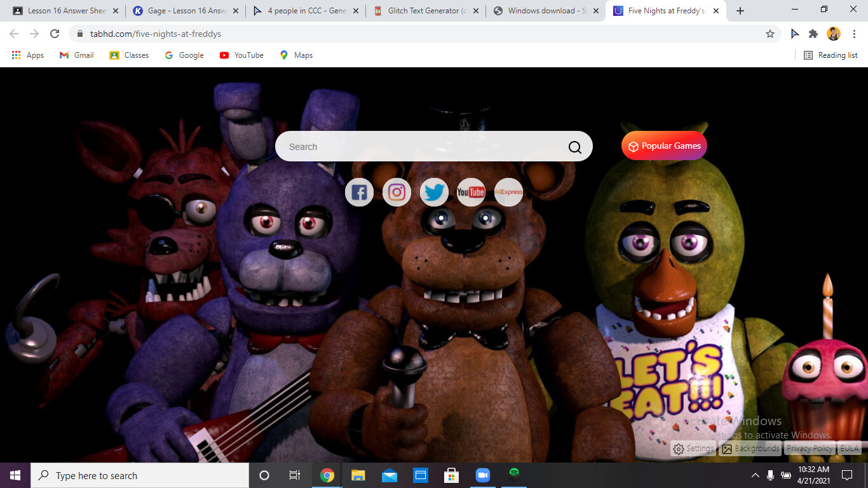The width and height of the screenshot is (868, 488).
Task: Open the Twitter shortcut icon
Action: (434, 192)
